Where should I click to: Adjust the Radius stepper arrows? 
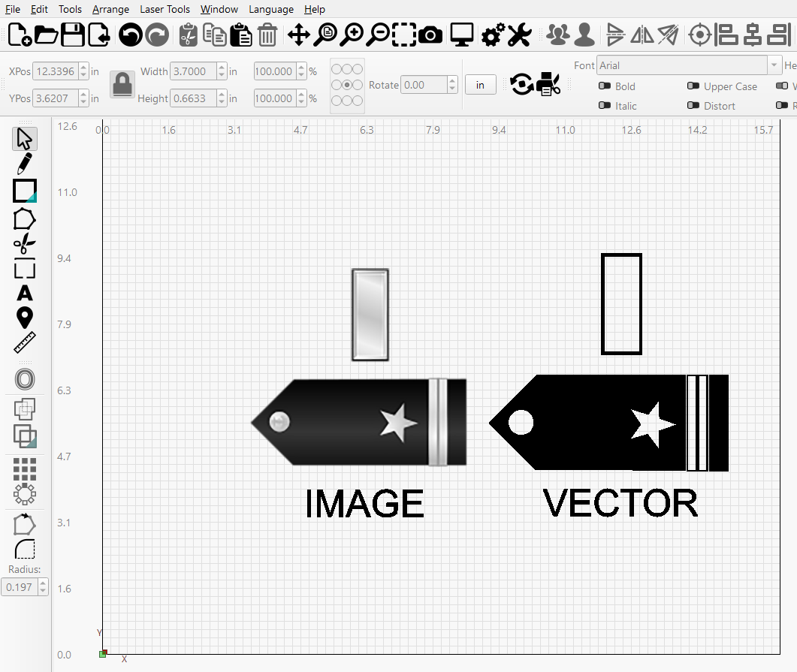point(44,587)
